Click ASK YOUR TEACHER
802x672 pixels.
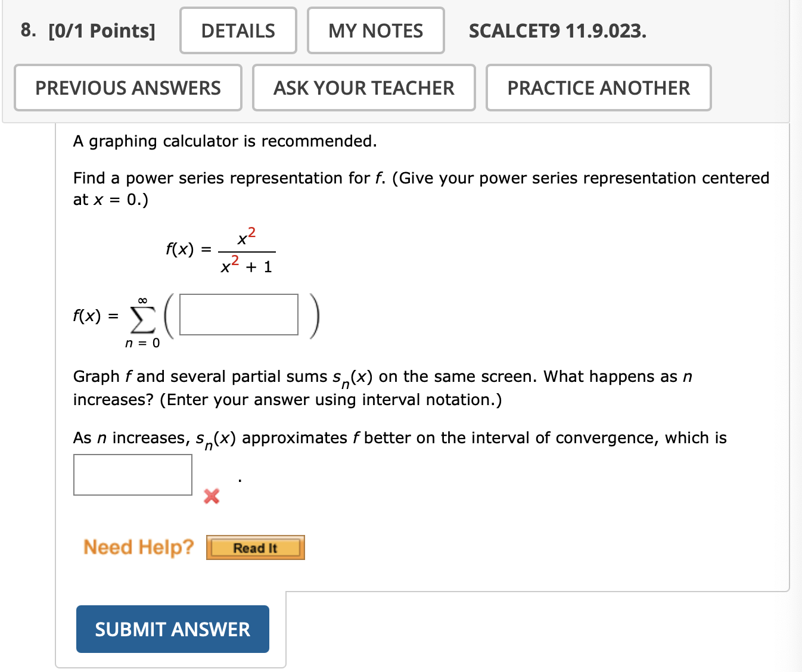tap(363, 88)
